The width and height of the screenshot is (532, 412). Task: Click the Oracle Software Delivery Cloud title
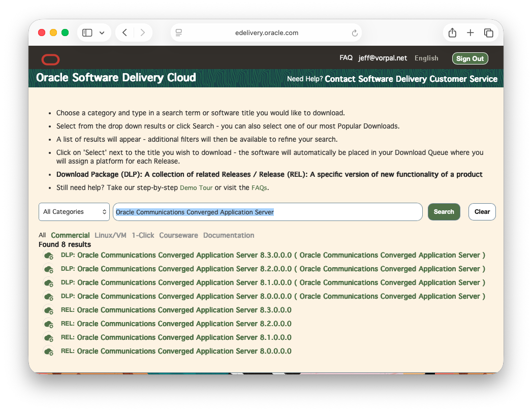116,78
